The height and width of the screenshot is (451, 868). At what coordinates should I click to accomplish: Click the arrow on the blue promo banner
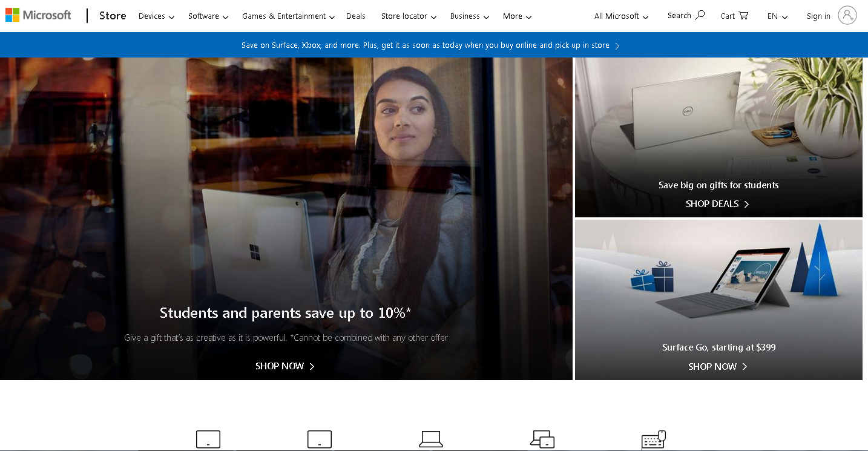tap(617, 46)
